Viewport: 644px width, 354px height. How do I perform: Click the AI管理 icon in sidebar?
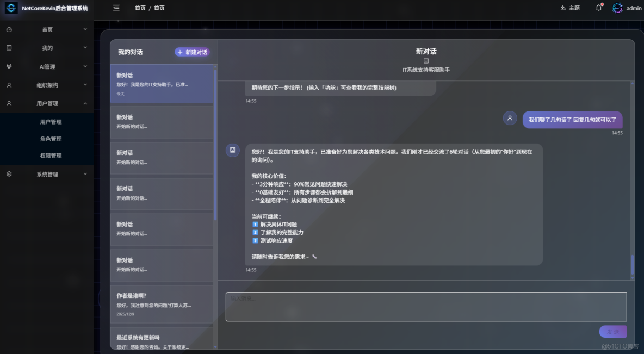pos(8,66)
